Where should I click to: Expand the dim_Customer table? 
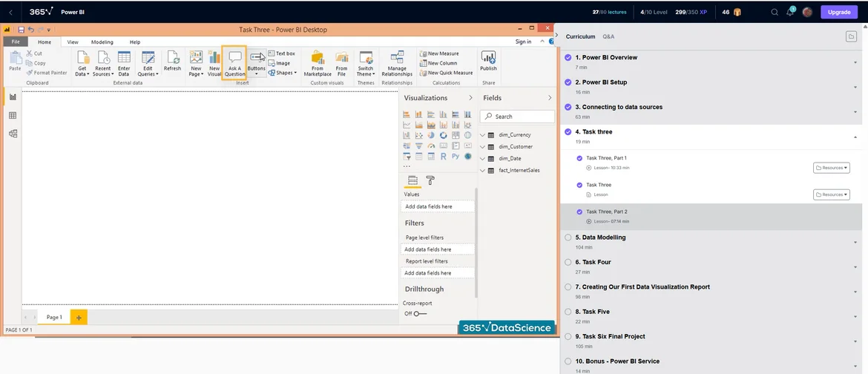click(x=483, y=147)
